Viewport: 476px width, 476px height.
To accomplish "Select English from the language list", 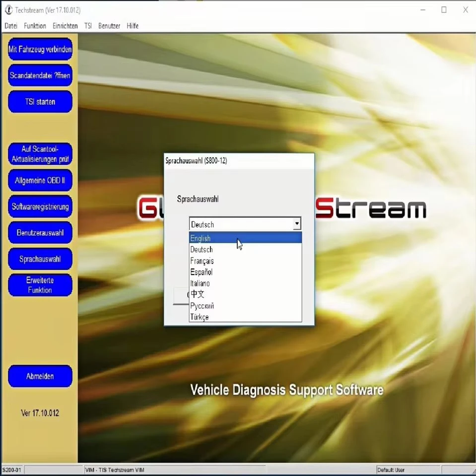I will click(x=245, y=238).
